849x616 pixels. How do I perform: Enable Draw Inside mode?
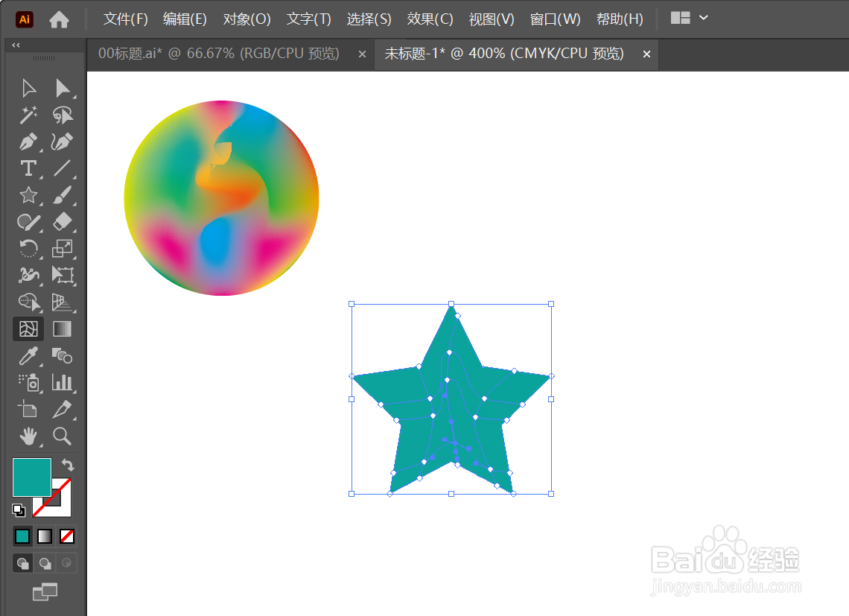click(x=66, y=563)
